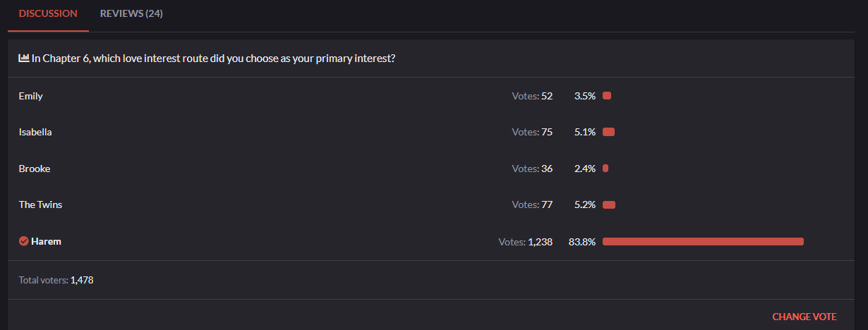The height and width of the screenshot is (330, 868).
Task: Click the poll chart icon beside the question
Action: click(24, 59)
